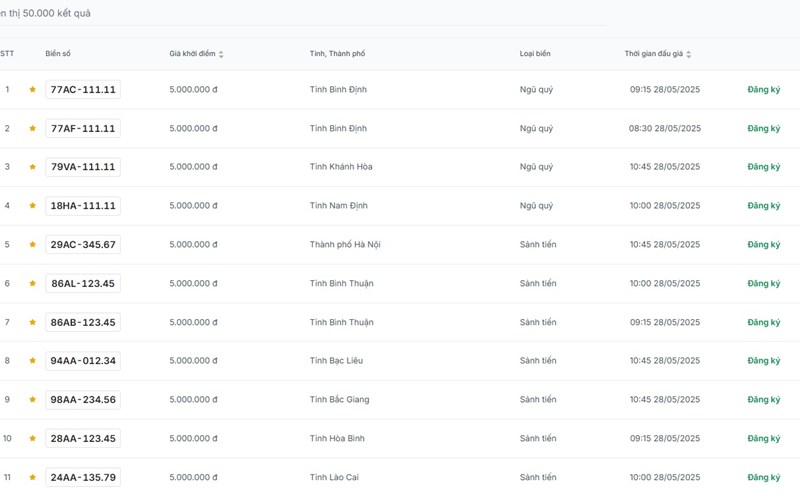
Task: Click the Loại biển column header
Action: [x=535, y=54]
